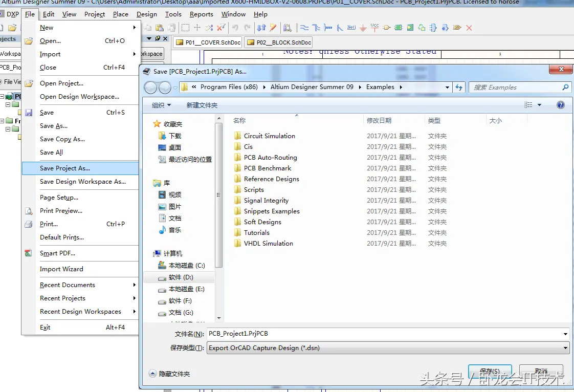Open the Design menu
Image resolution: width=574 pixels, height=392 pixels.
coord(146,14)
